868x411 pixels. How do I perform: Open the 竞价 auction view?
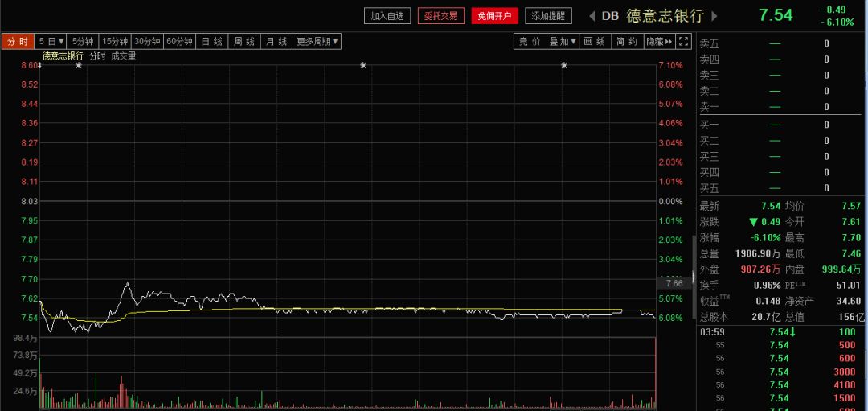click(x=530, y=42)
